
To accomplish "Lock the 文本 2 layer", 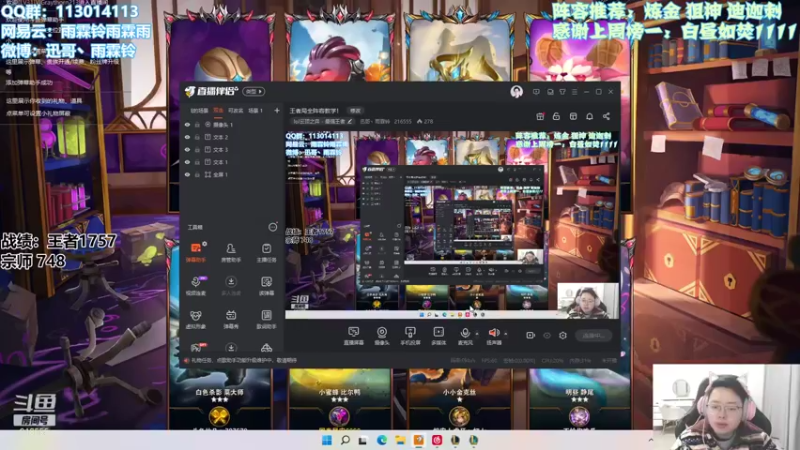I will (197, 137).
